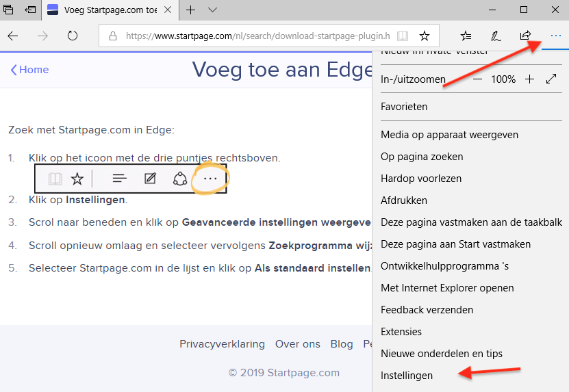Click the set tabs aside icon

point(30,10)
